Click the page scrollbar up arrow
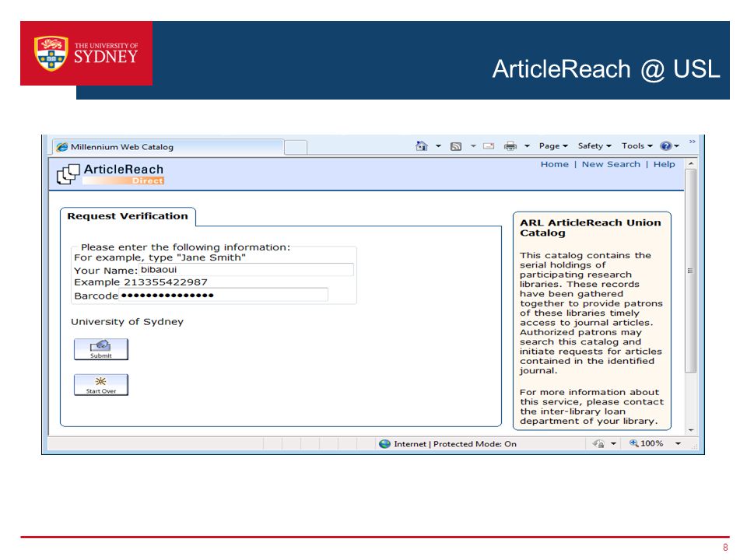This screenshot has width=747, height=560. 691,164
